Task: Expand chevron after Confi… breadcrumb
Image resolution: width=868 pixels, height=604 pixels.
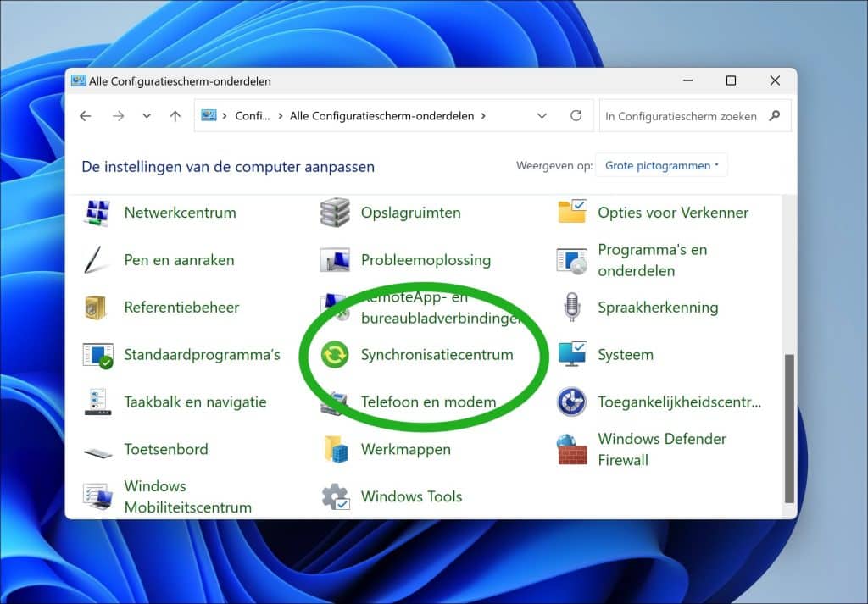Action: pyautogui.click(x=281, y=115)
